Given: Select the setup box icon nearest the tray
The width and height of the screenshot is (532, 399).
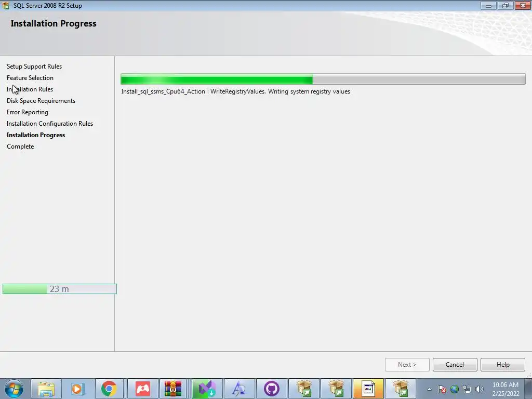Looking at the screenshot, I should (401, 389).
